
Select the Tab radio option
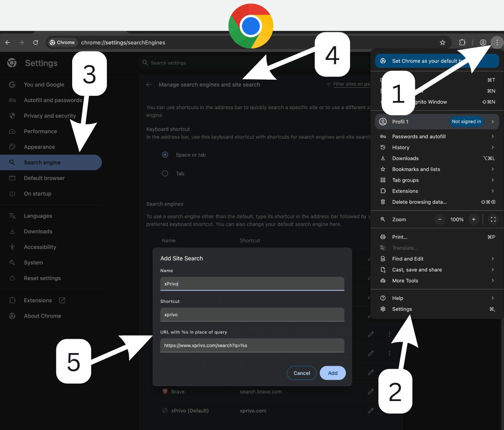pos(165,174)
